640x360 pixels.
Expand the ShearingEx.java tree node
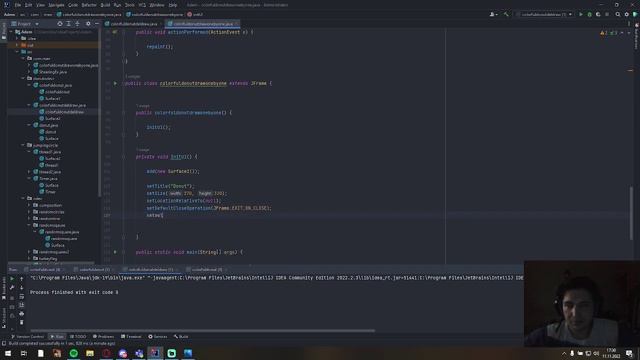click(x=29, y=72)
